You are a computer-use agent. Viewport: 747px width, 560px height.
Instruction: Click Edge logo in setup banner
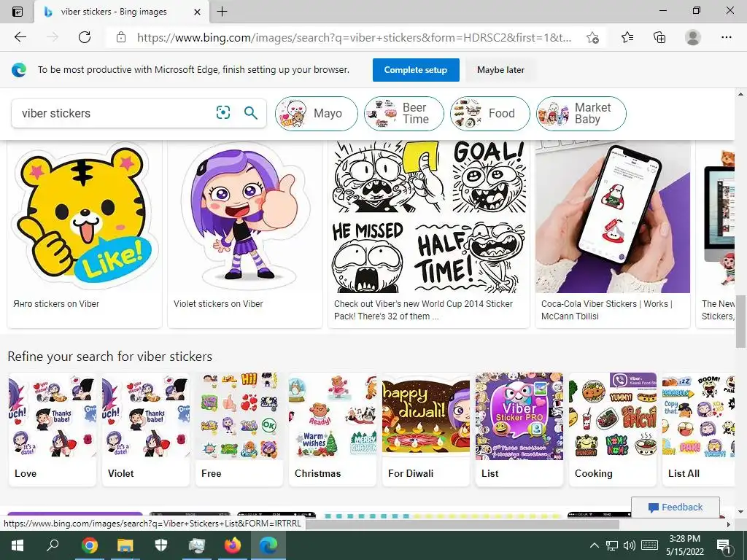tap(18, 70)
